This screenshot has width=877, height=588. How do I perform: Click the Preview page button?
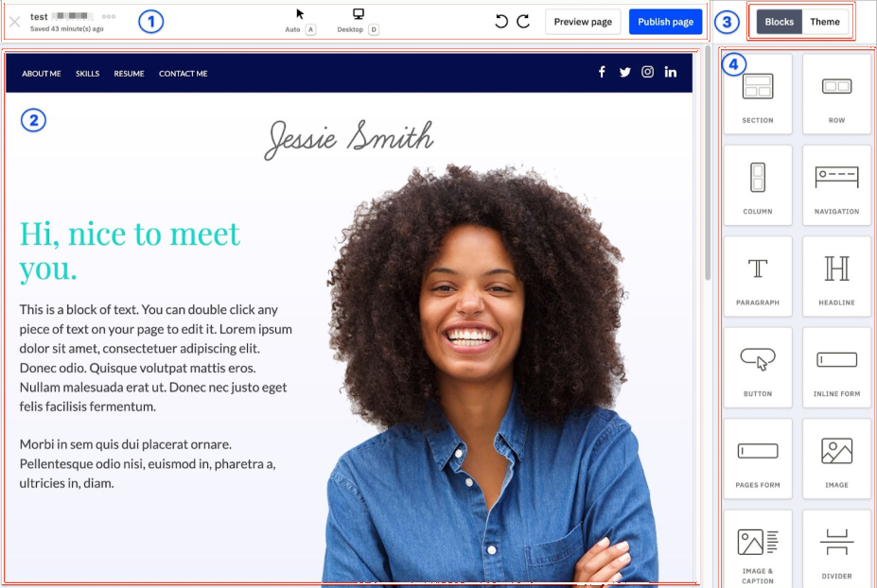pyautogui.click(x=583, y=22)
